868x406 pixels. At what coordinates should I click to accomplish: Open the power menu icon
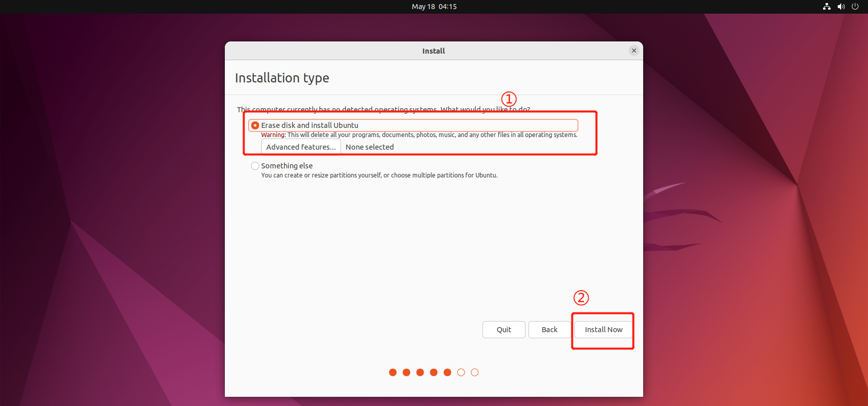[x=855, y=7]
